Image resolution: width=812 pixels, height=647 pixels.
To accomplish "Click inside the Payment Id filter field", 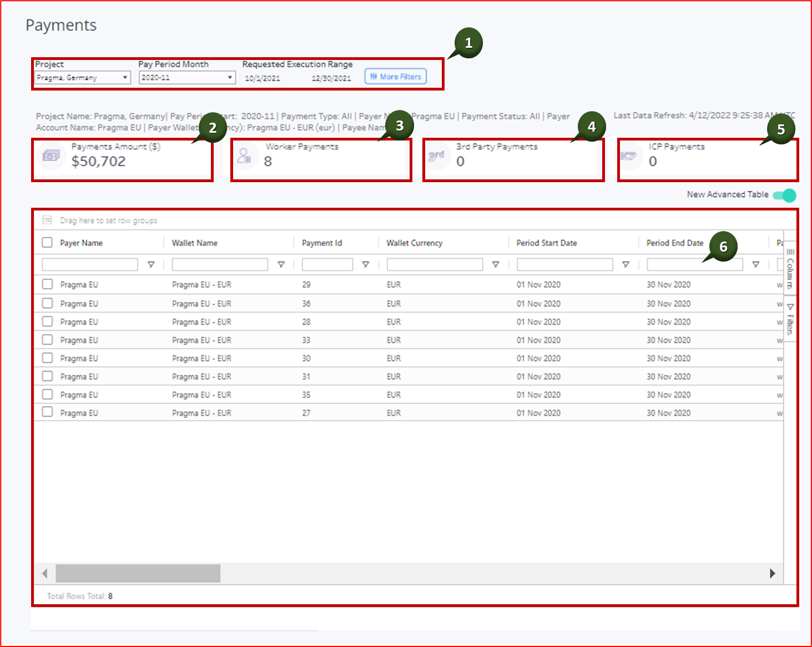I will (327, 265).
